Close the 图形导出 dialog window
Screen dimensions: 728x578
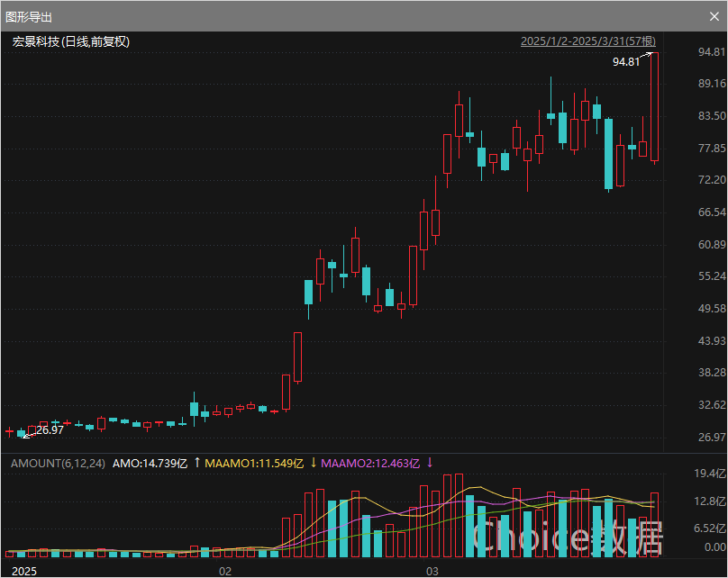click(714, 17)
